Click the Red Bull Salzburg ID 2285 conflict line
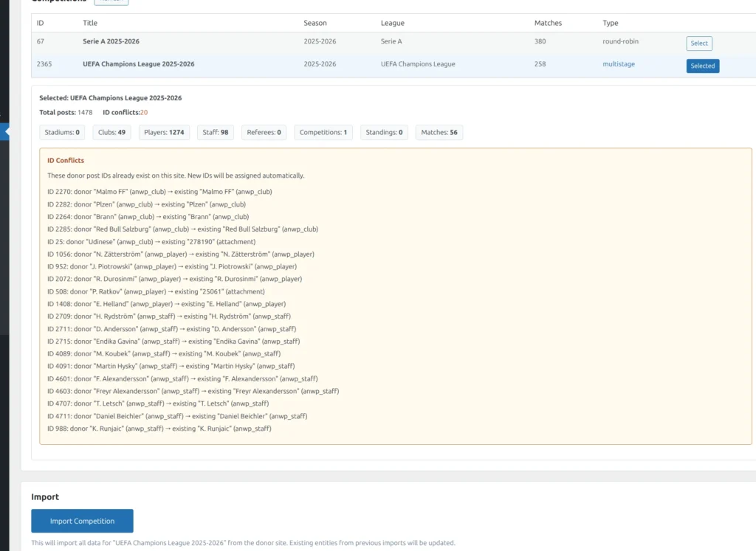 183,229
